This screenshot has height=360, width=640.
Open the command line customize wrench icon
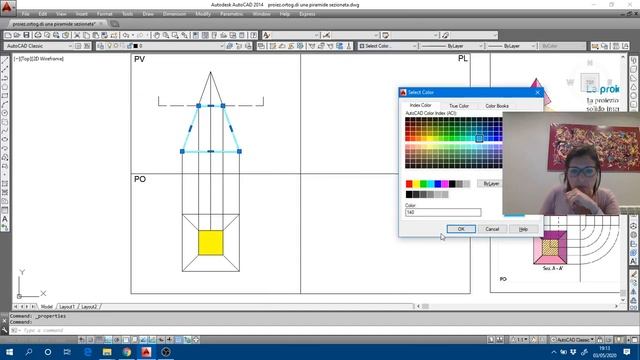point(4,330)
